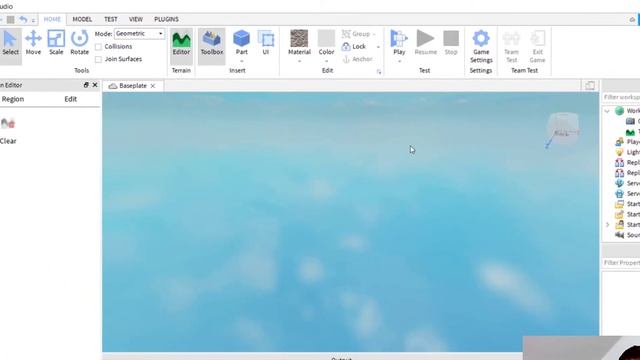Float the Terrain Editor panel
Image resolution: width=640 pixels, height=360 pixels.
pos(86,85)
